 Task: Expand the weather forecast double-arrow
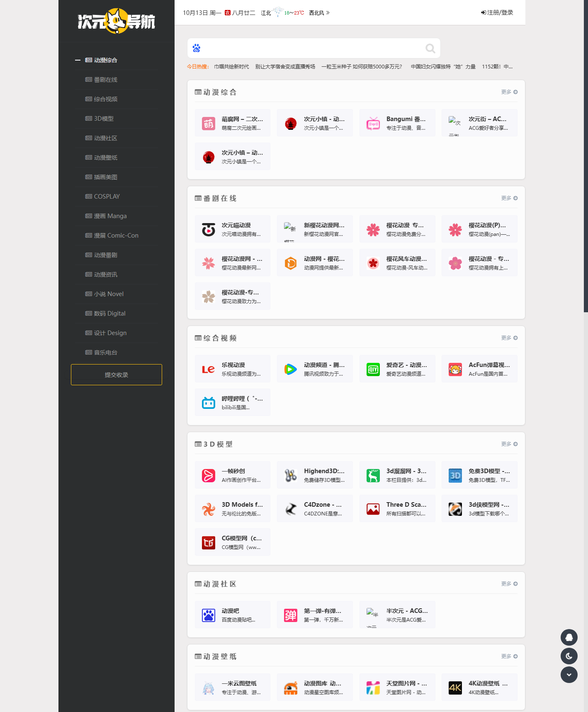(328, 13)
